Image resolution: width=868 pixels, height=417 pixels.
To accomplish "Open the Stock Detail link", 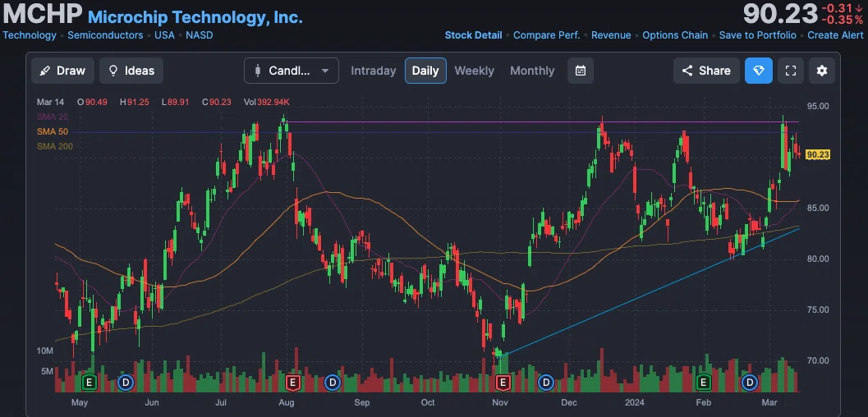I will point(473,34).
